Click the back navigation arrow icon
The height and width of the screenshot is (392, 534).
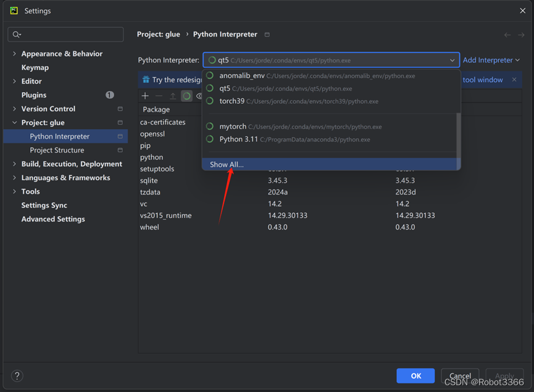point(507,35)
